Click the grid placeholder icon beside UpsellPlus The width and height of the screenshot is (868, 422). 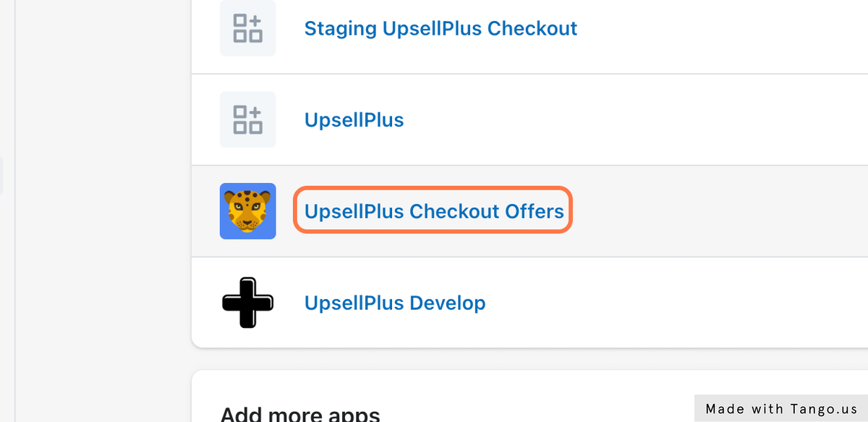pos(247,119)
